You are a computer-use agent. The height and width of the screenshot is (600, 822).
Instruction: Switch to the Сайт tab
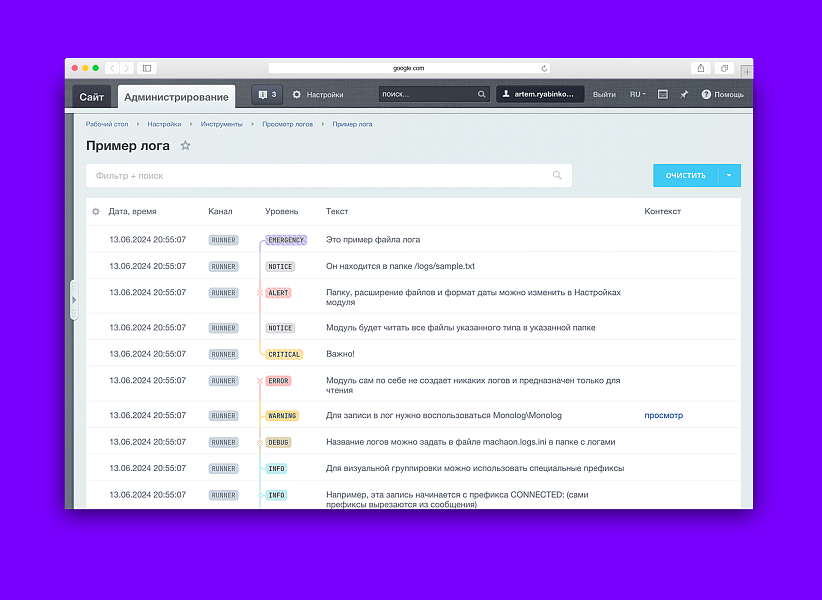click(92, 97)
